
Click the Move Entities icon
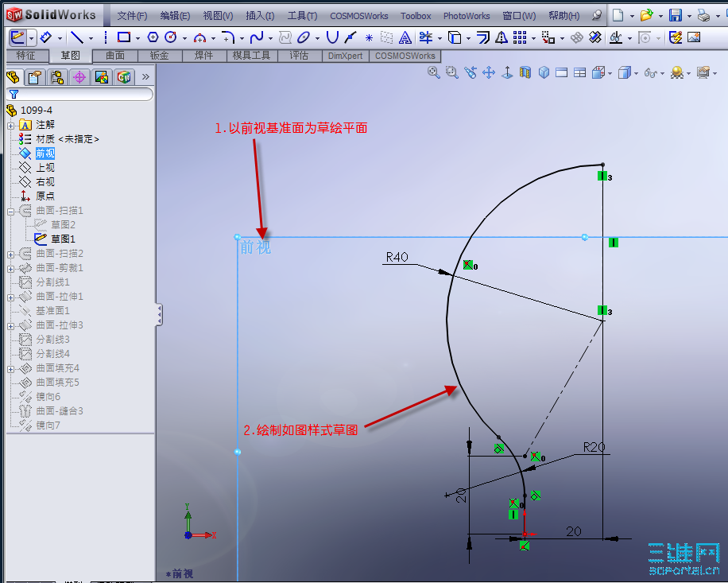point(548,37)
